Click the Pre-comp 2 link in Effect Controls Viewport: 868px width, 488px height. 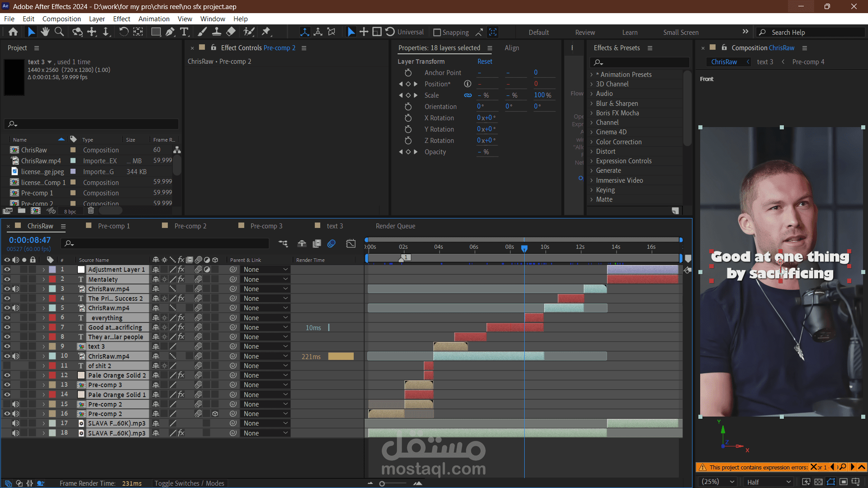click(x=279, y=48)
